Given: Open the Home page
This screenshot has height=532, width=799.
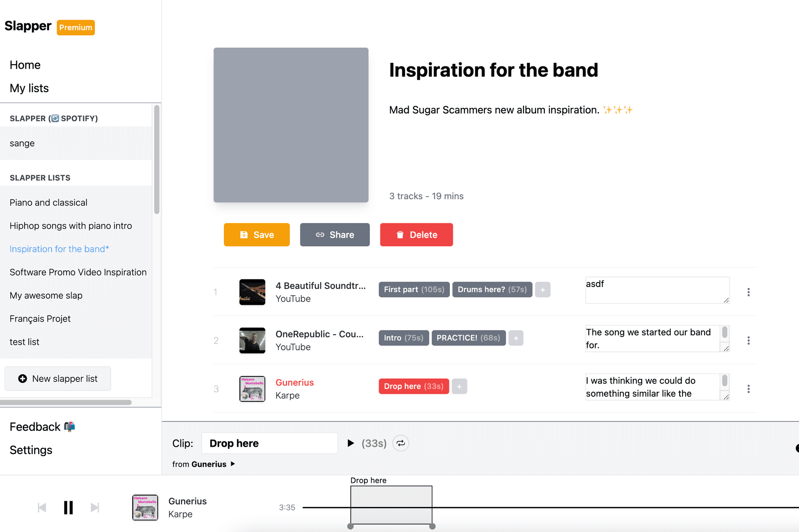Looking at the screenshot, I should [x=25, y=65].
